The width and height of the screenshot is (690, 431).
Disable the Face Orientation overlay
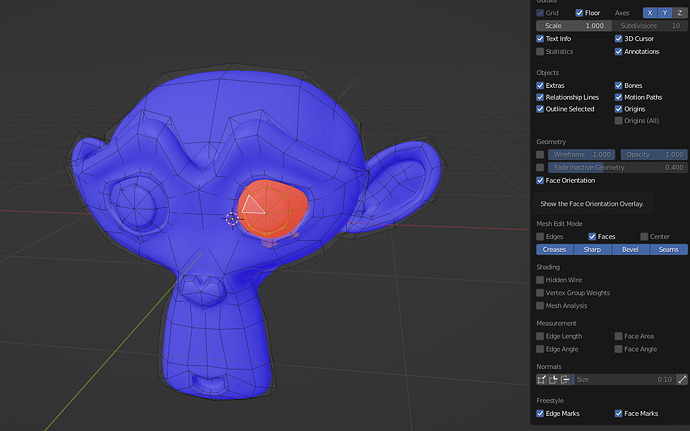click(541, 181)
